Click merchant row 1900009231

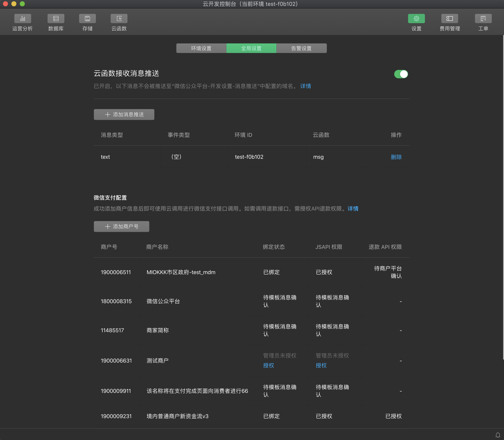click(116, 416)
